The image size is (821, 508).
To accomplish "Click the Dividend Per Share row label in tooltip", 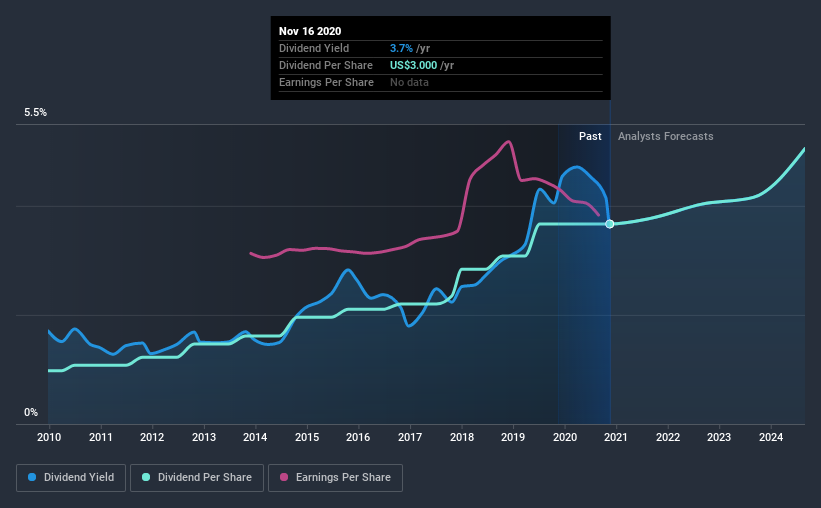I will [326, 65].
